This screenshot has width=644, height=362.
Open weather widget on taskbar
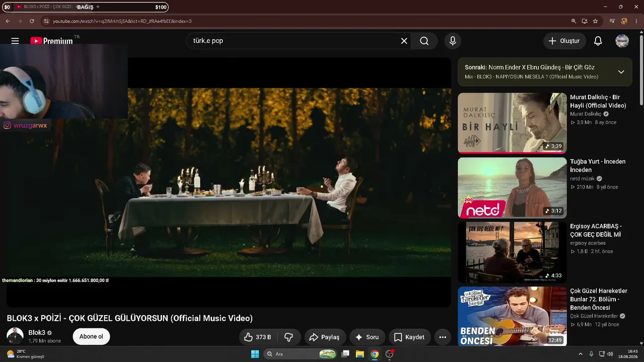click(x=25, y=354)
